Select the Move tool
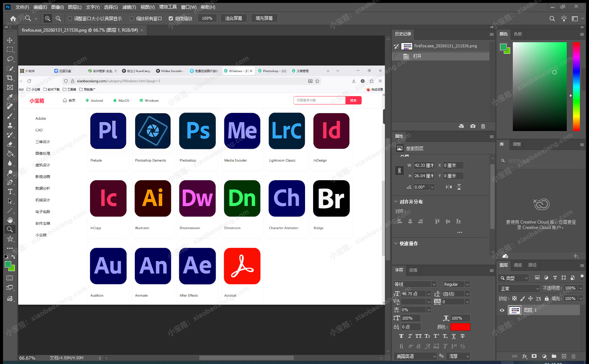This screenshot has width=589, height=364. [10, 40]
